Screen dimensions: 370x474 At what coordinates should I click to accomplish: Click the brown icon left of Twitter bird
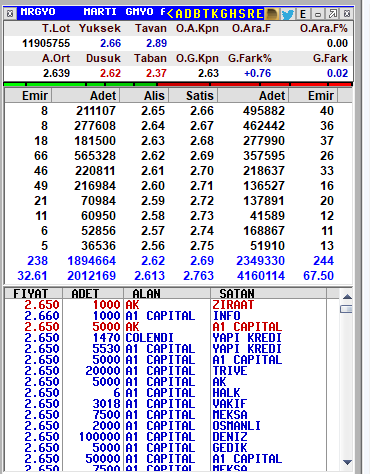tap(272, 14)
